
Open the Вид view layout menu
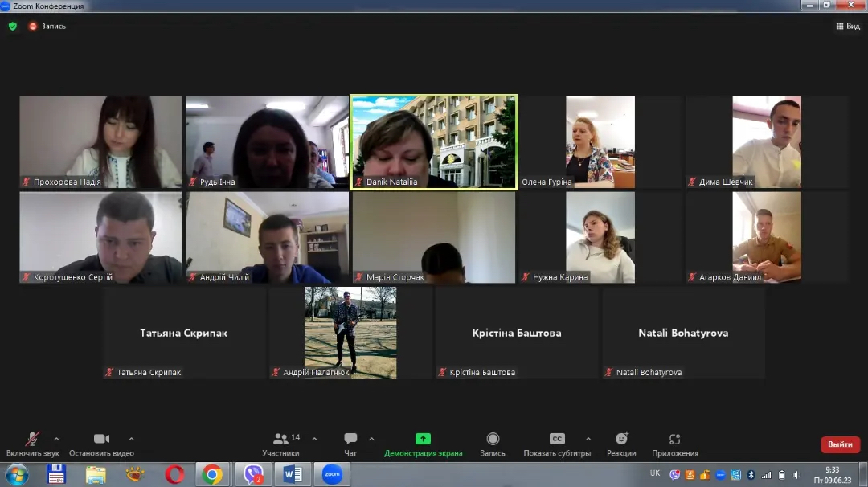pyautogui.click(x=848, y=26)
